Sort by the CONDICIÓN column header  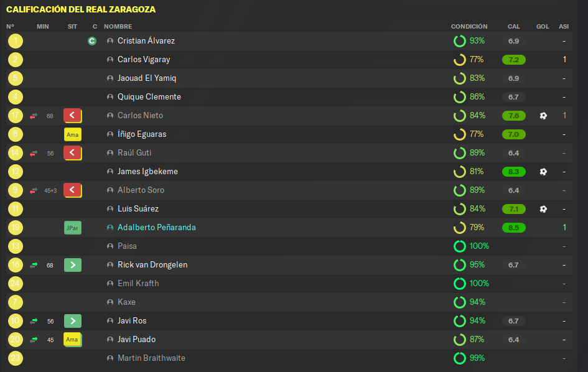(469, 27)
